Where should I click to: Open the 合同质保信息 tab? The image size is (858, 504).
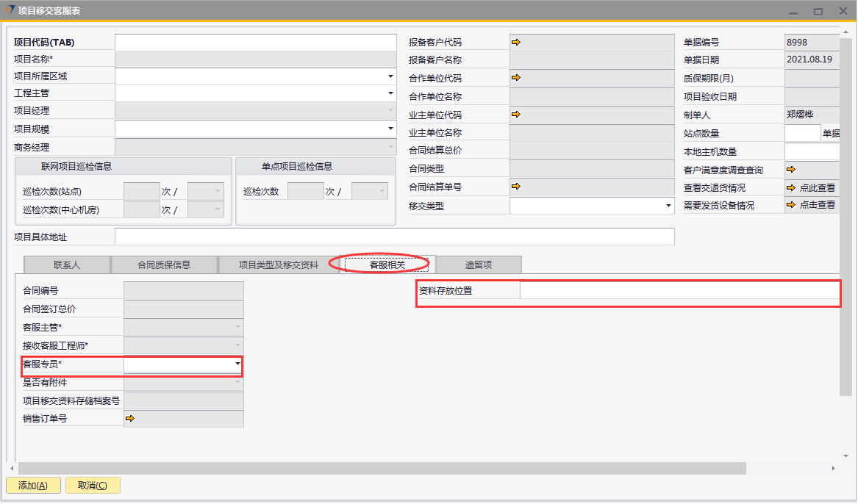pyautogui.click(x=164, y=264)
